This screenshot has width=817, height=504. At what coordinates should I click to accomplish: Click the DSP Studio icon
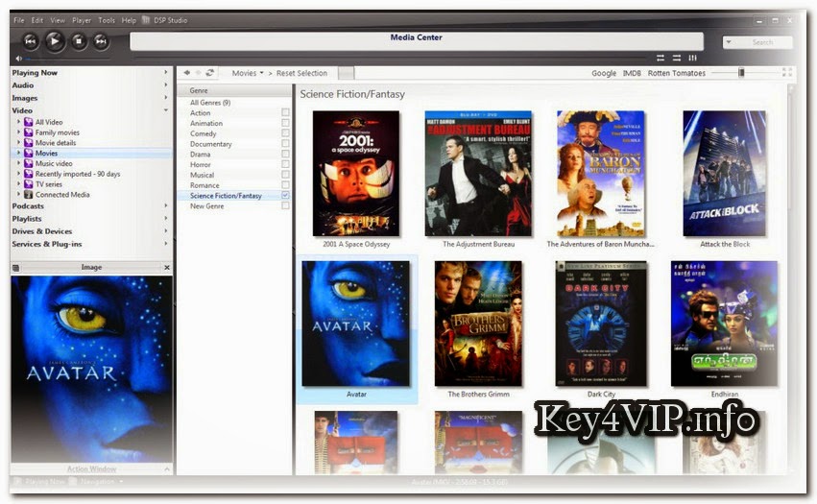coord(146,20)
